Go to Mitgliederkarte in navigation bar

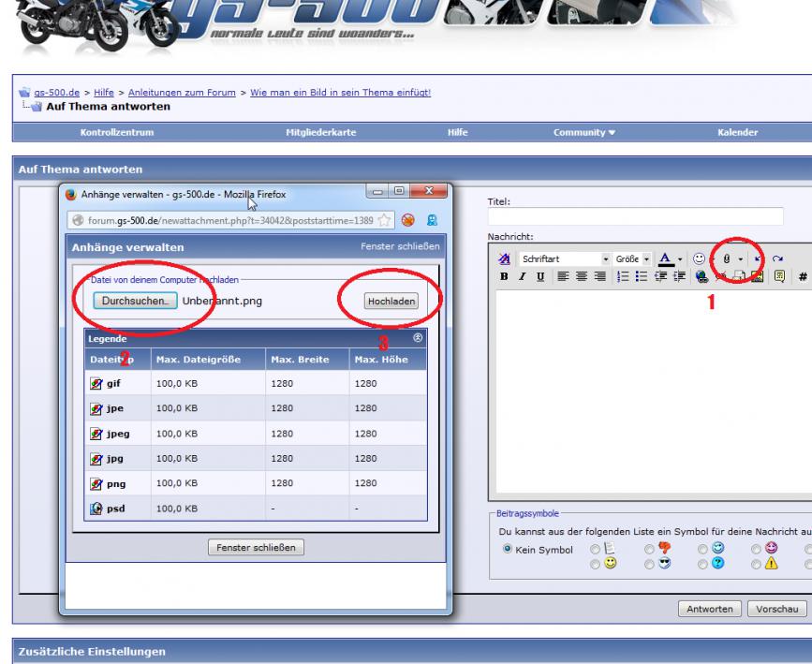point(320,132)
